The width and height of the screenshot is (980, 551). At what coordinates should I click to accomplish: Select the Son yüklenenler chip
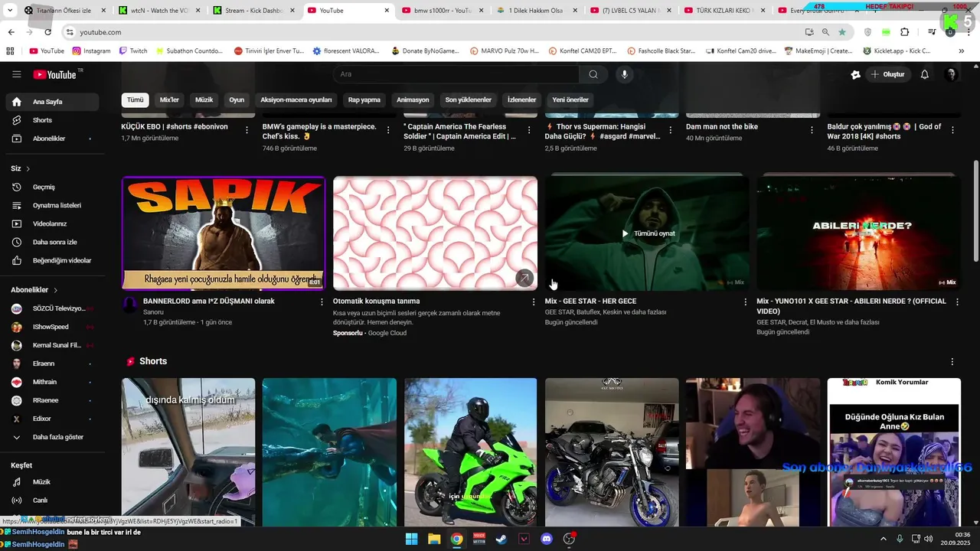tap(469, 99)
